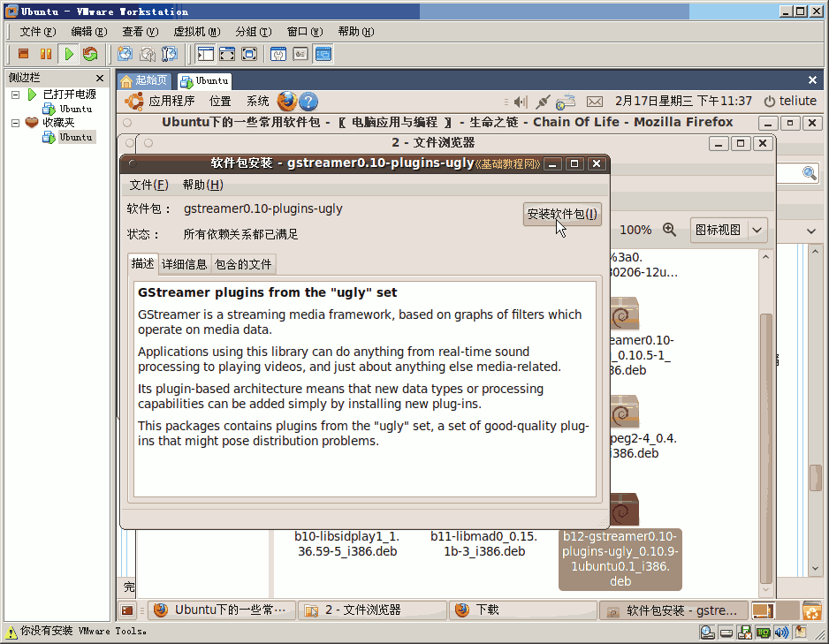The image size is (829, 644).
Task: Open the 编辑(E) menu in VMware
Action: click(88, 32)
